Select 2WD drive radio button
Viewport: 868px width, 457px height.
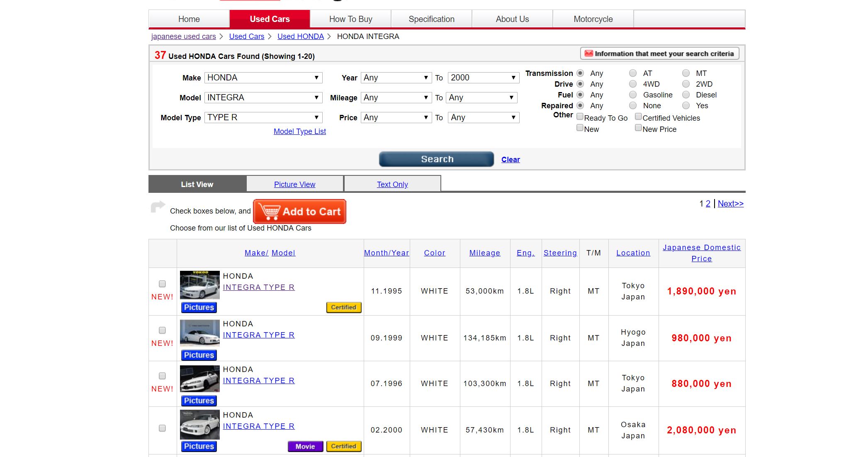point(686,84)
